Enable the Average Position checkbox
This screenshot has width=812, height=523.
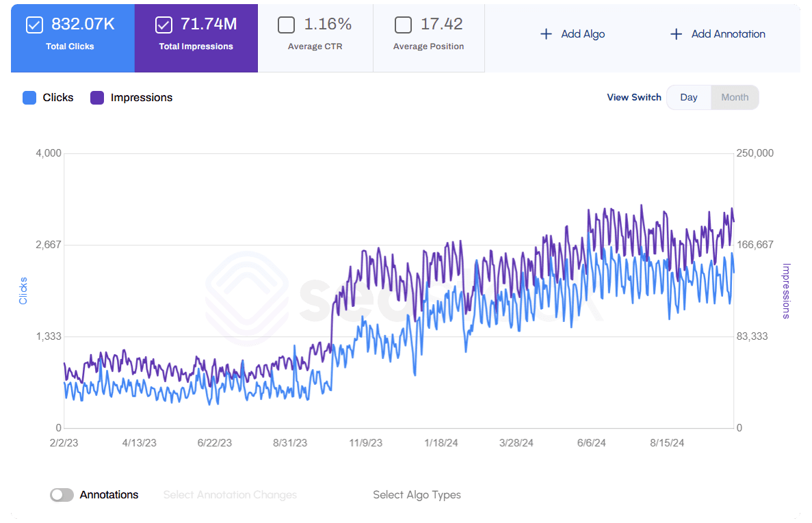pyautogui.click(x=404, y=25)
